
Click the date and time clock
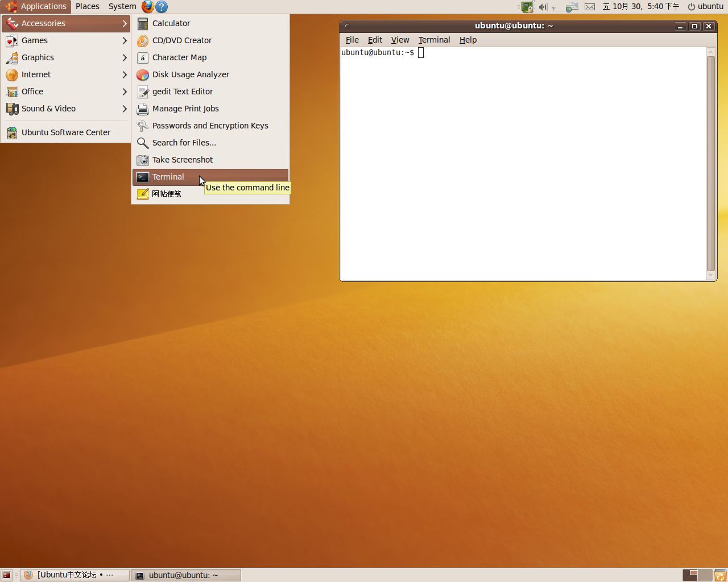tap(640, 6)
